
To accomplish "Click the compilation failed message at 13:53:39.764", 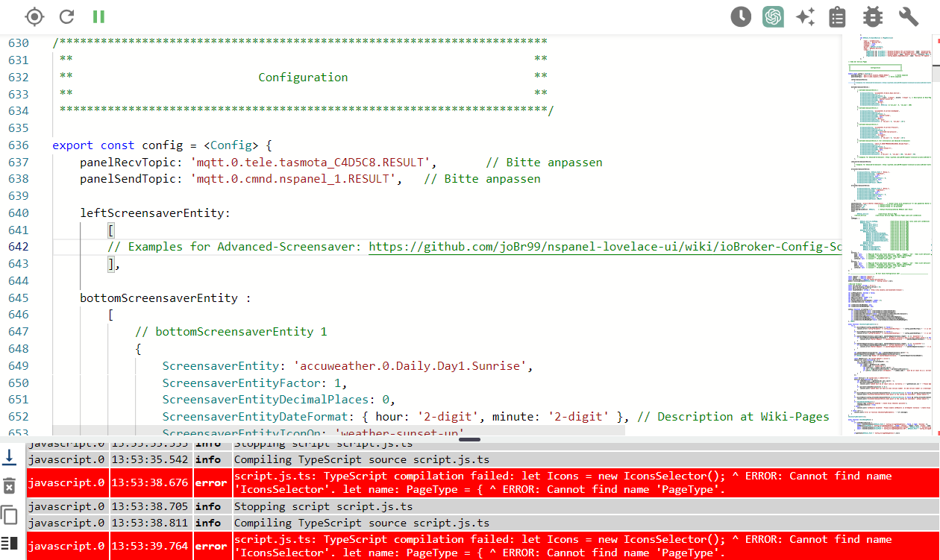I will click(563, 546).
